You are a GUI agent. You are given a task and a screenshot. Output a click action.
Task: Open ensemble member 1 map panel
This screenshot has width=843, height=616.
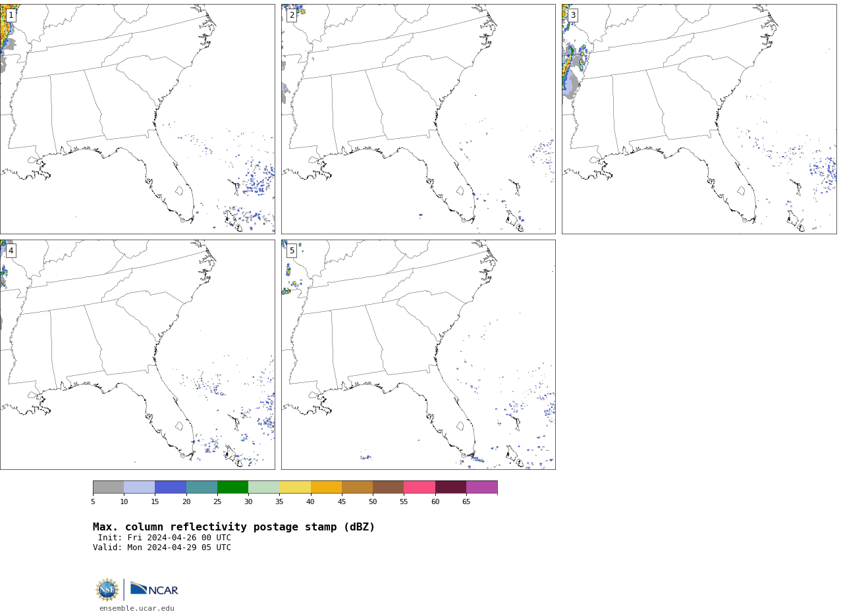(x=137, y=118)
